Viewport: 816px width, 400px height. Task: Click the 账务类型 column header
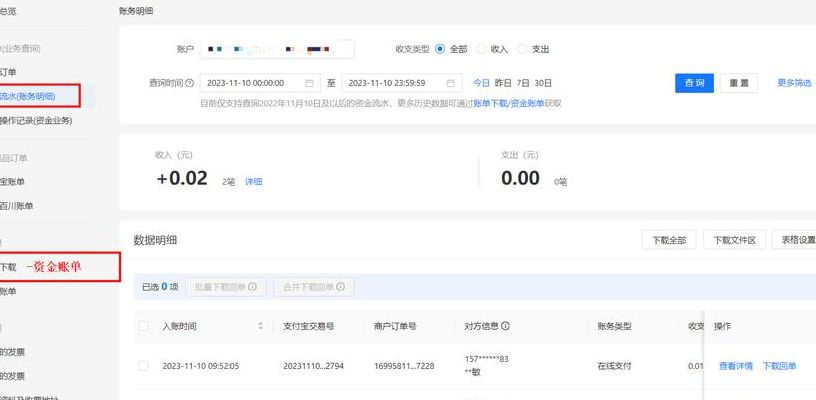point(615,326)
